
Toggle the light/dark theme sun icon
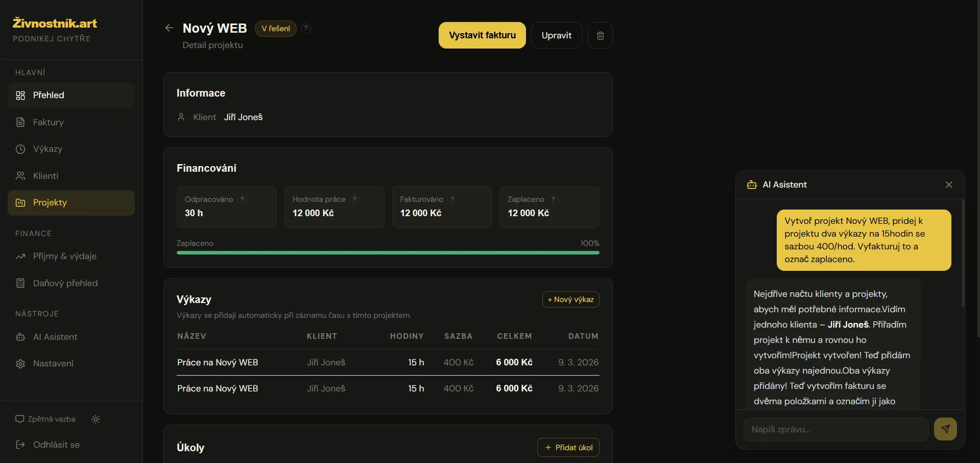95,419
